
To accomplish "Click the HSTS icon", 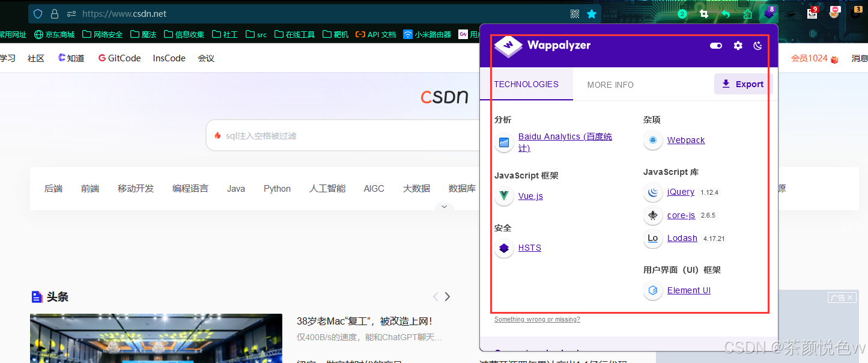I will [504, 248].
